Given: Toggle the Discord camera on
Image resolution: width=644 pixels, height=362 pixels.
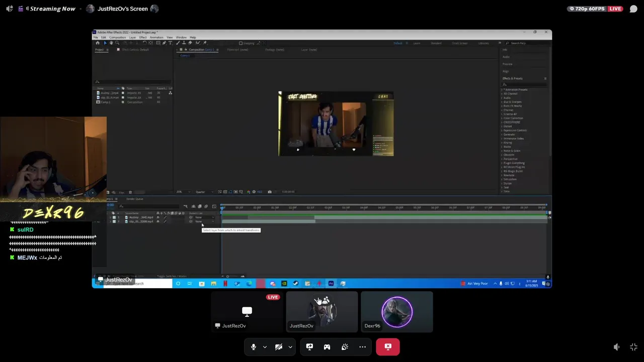Looking at the screenshot, I should [279, 347].
